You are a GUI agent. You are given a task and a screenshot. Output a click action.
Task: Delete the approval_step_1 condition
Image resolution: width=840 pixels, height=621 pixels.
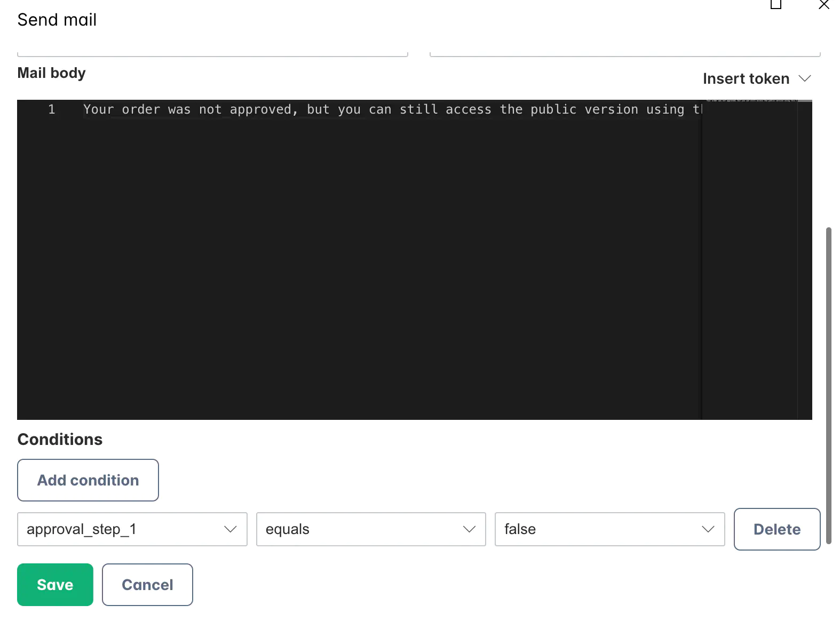pos(777,529)
